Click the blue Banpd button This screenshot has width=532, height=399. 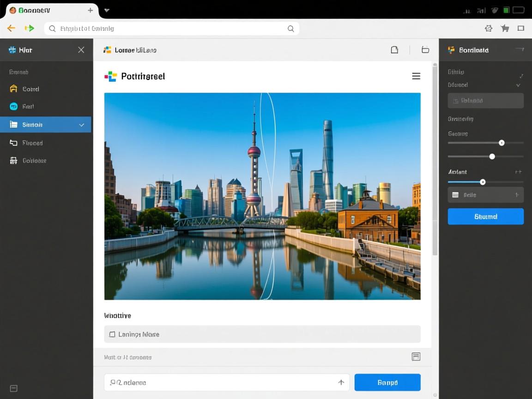387,382
